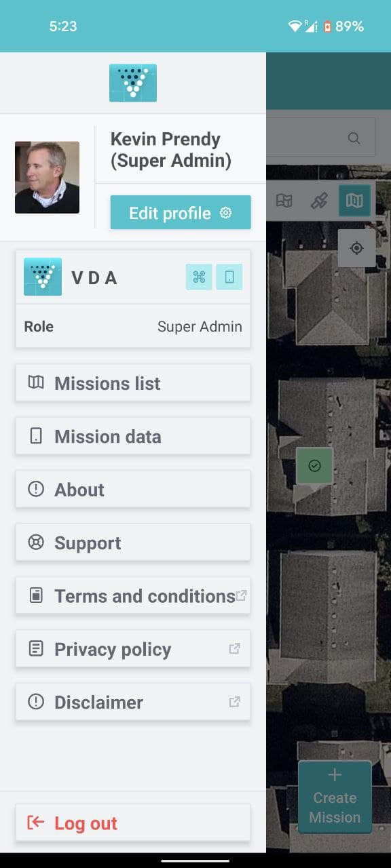The image size is (391, 868).
Task: Select the satellite map view icon
Action: (320, 201)
